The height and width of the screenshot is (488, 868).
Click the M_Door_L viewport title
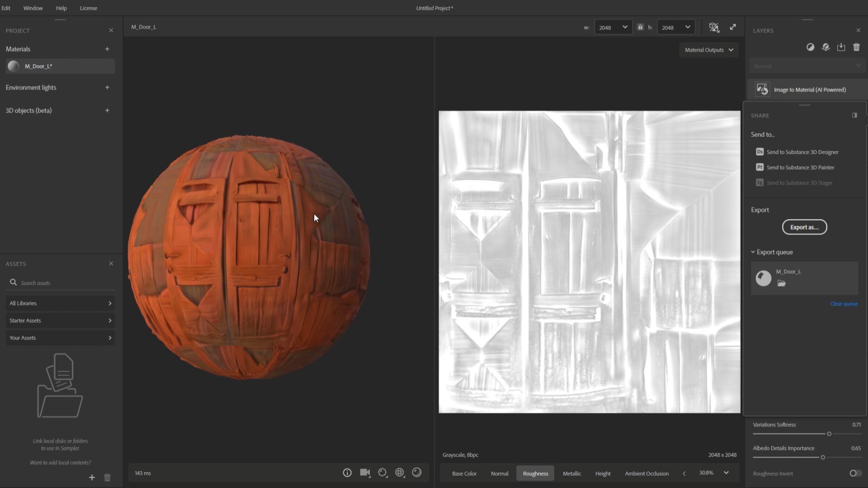[144, 27]
